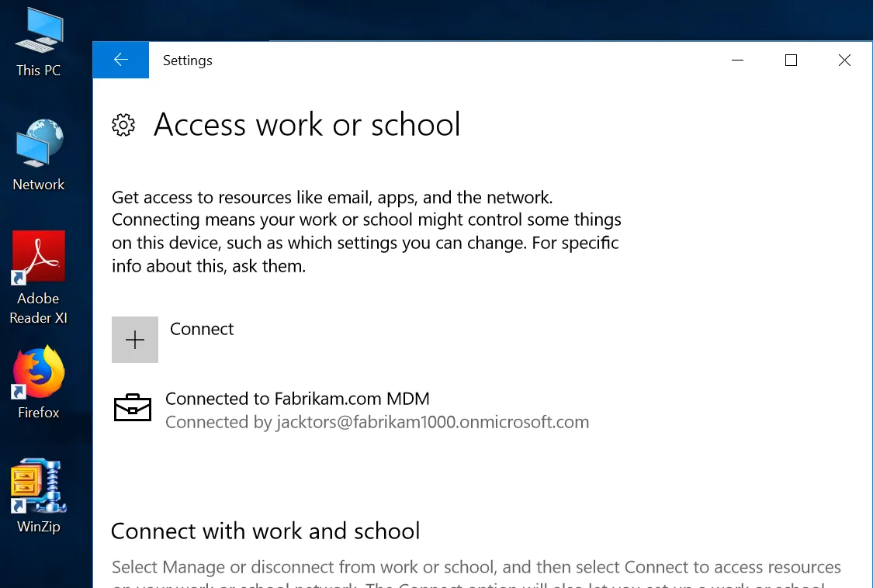Click the Access work or school heading

[x=307, y=125]
